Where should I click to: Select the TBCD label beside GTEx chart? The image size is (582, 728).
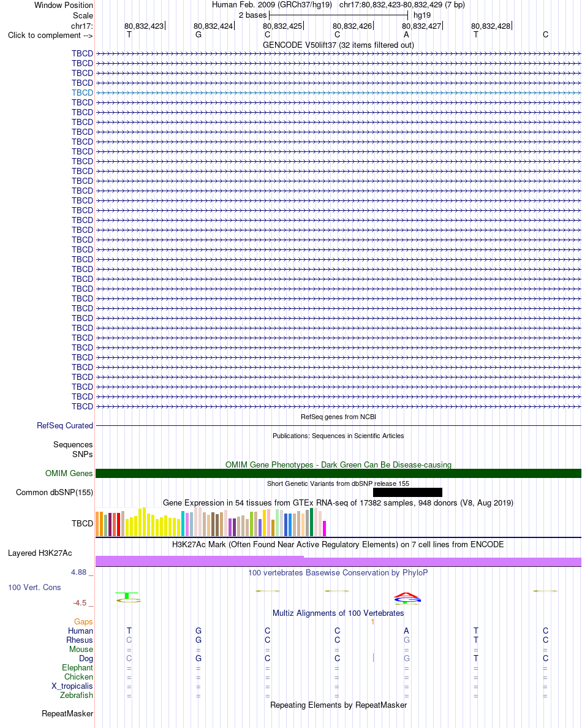pyautogui.click(x=82, y=524)
